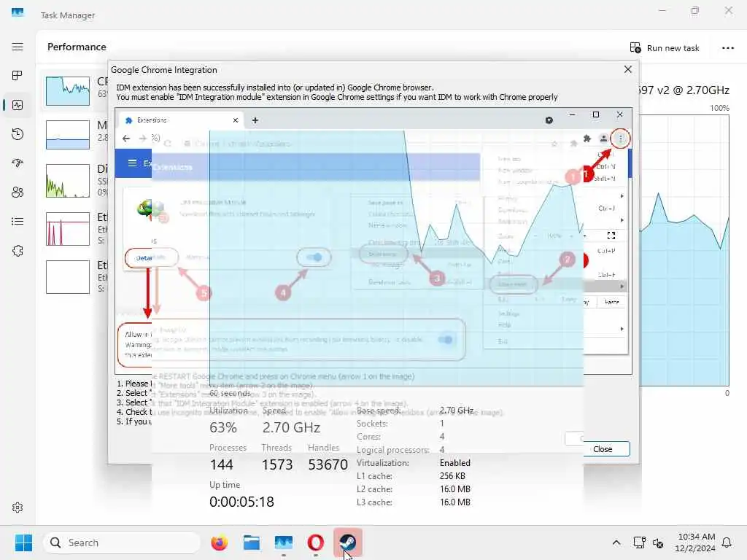
Task: Open App history page in sidebar
Action: coord(18,134)
